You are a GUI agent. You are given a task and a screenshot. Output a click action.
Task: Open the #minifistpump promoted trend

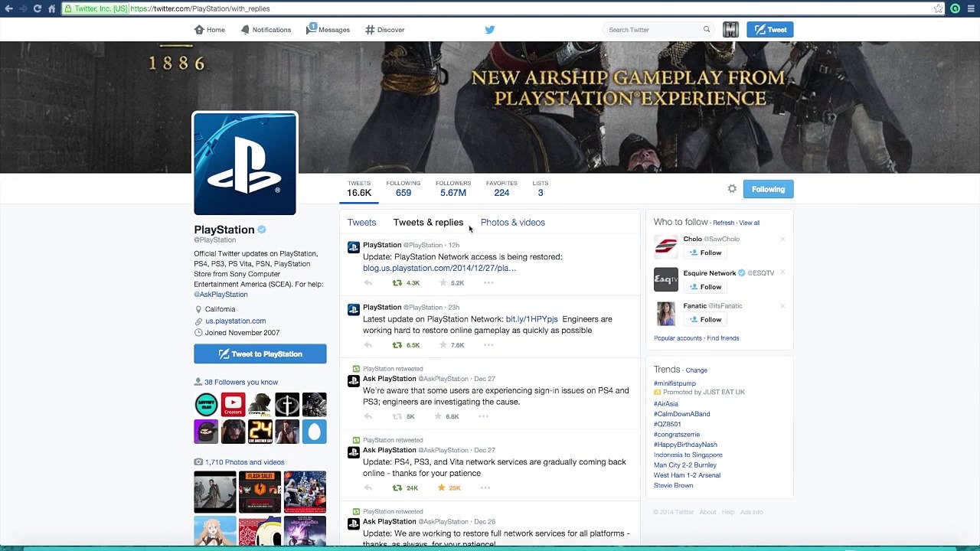click(675, 383)
